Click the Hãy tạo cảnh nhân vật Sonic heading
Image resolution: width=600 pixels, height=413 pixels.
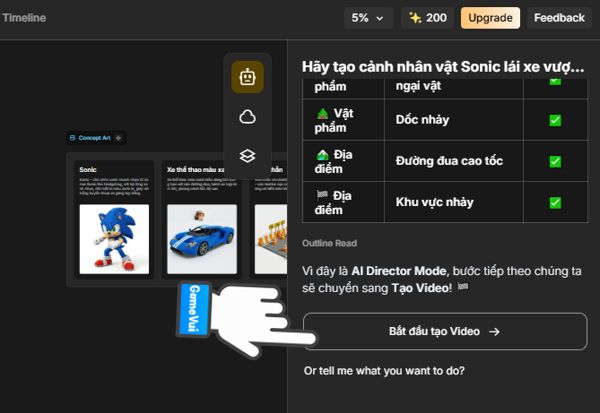coord(443,67)
